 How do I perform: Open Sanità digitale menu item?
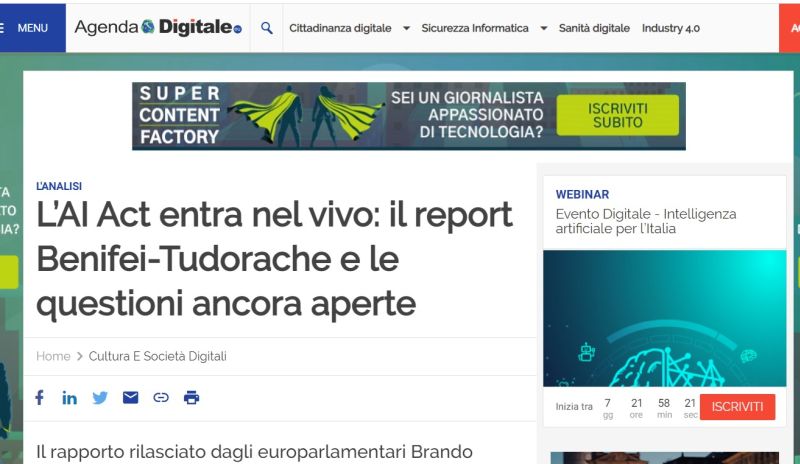coord(594,28)
